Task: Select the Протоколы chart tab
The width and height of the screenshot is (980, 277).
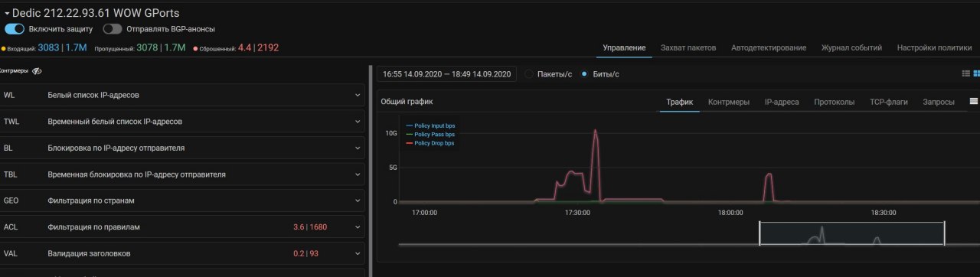Action: click(x=835, y=102)
